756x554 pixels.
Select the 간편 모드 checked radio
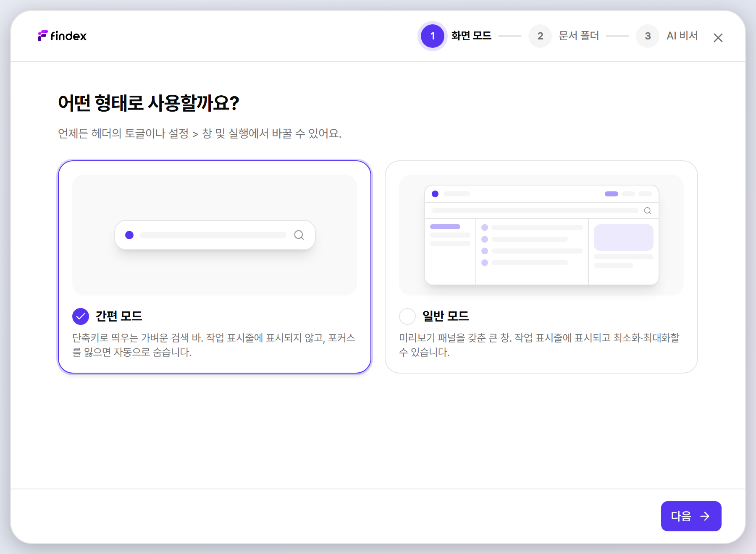(81, 316)
